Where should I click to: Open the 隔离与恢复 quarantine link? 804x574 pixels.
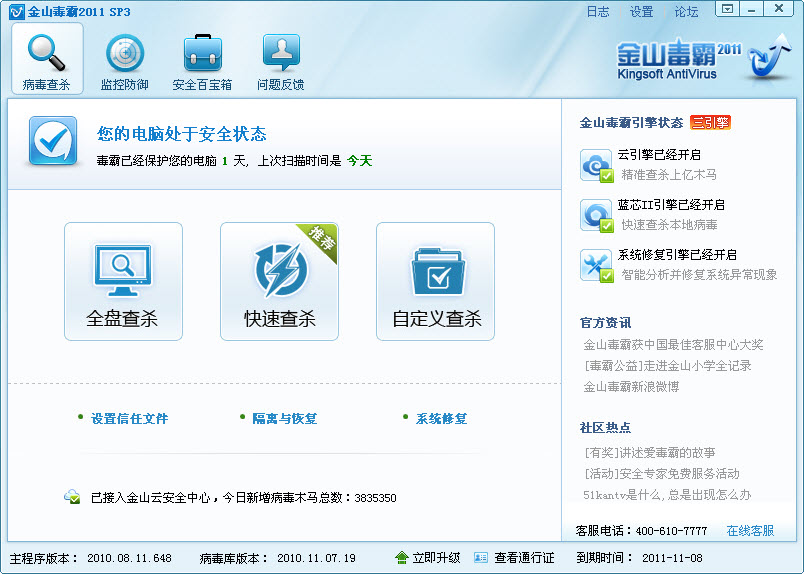285,419
